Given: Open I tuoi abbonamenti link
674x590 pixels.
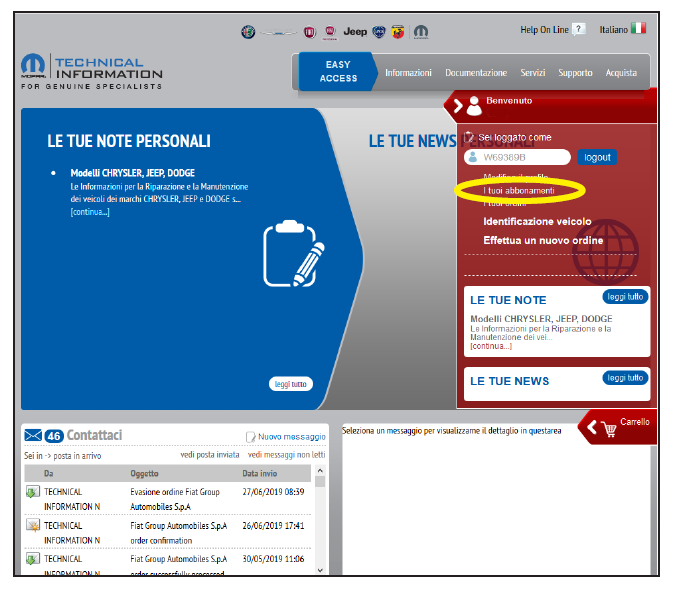Looking at the screenshot, I should [x=519, y=190].
